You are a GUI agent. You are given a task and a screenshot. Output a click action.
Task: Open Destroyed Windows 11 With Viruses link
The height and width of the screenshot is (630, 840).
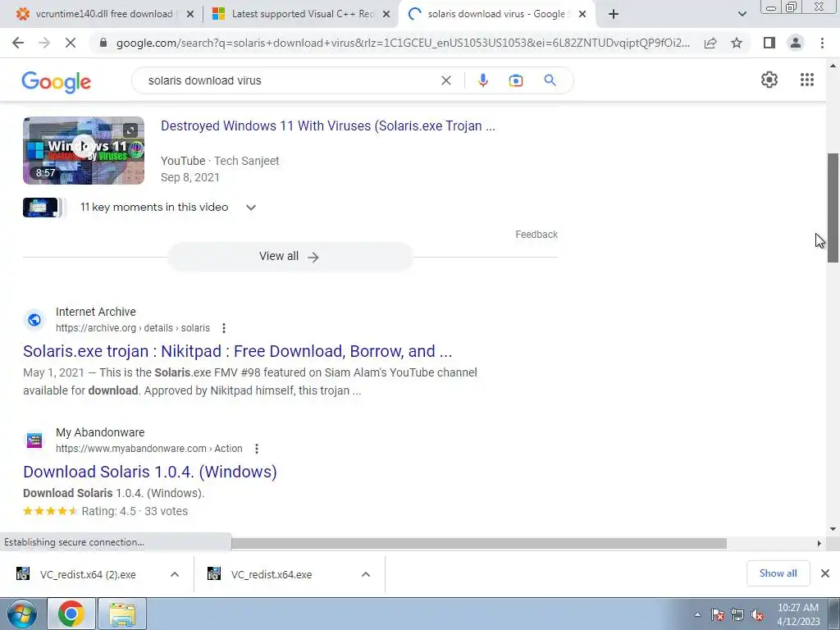pos(328,126)
